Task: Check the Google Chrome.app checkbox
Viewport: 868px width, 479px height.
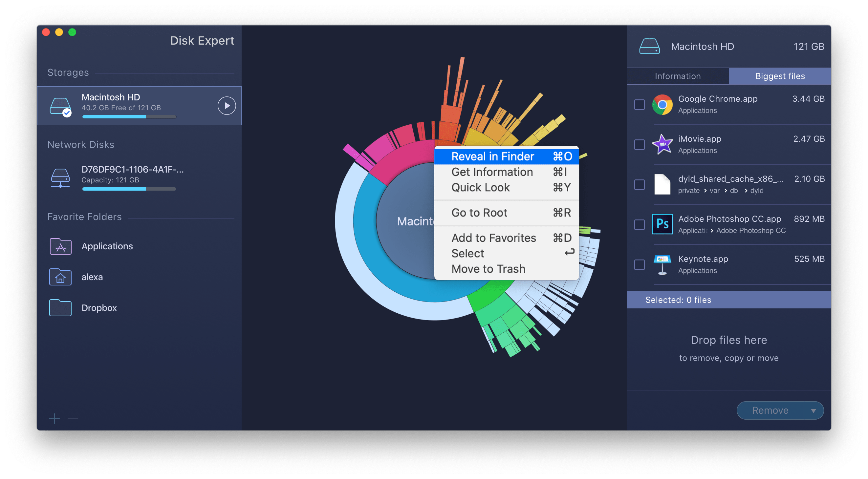Action: coord(639,105)
